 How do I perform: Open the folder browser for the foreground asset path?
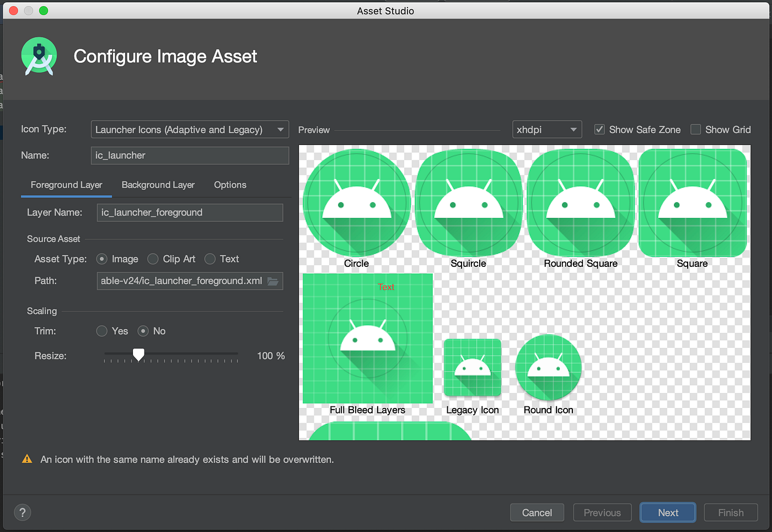273,281
